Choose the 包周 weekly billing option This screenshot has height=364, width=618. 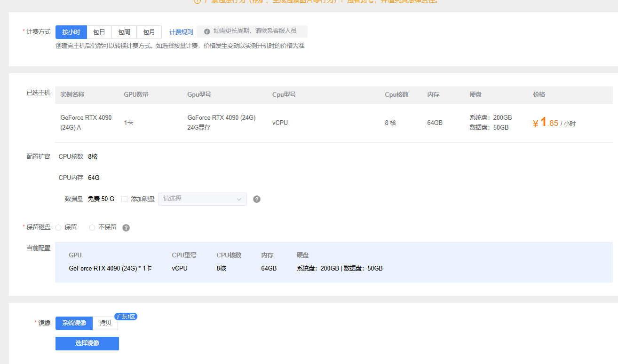[124, 32]
